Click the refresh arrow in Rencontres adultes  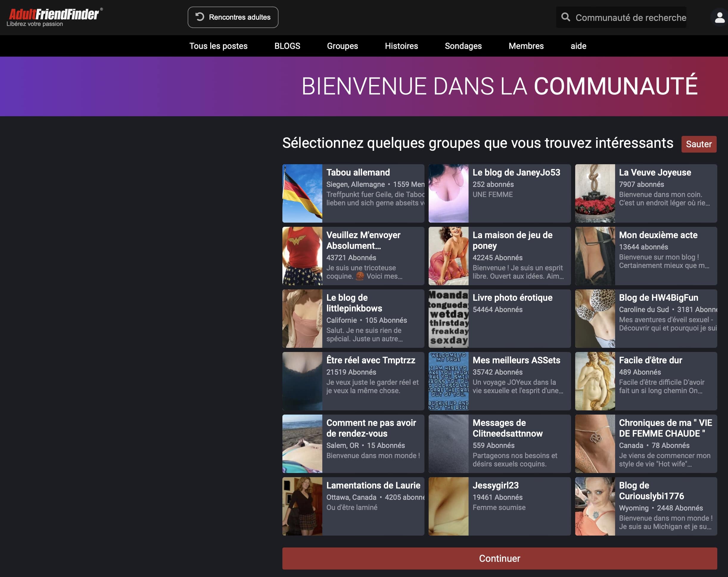point(200,17)
